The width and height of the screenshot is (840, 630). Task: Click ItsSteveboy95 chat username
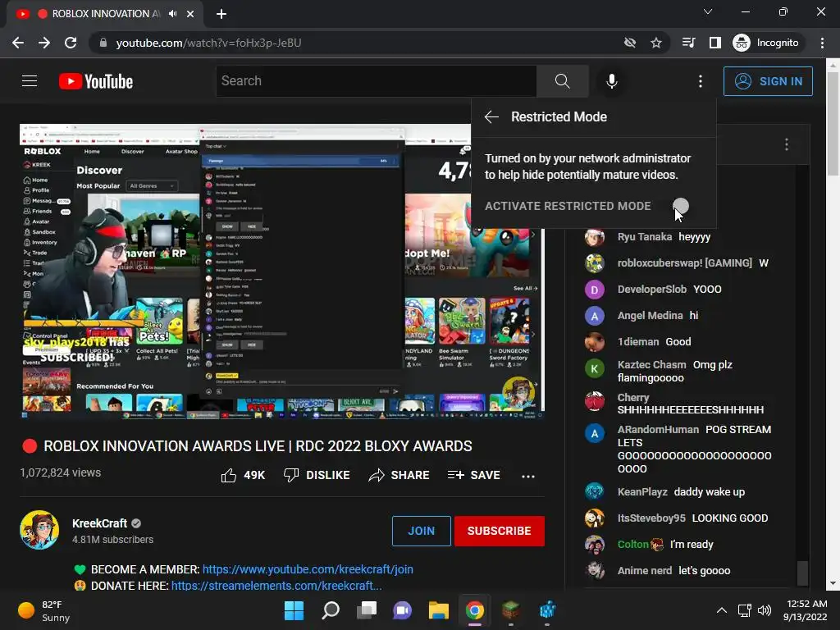tap(651, 518)
